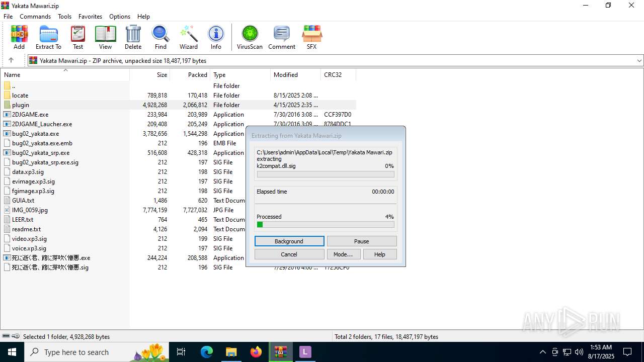The width and height of the screenshot is (644, 362).
Task: Select the GUIA.txt file icon
Action: pyautogui.click(x=7, y=200)
